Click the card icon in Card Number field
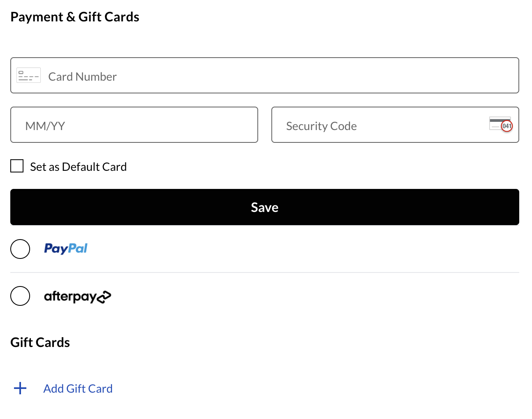 click(28, 76)
